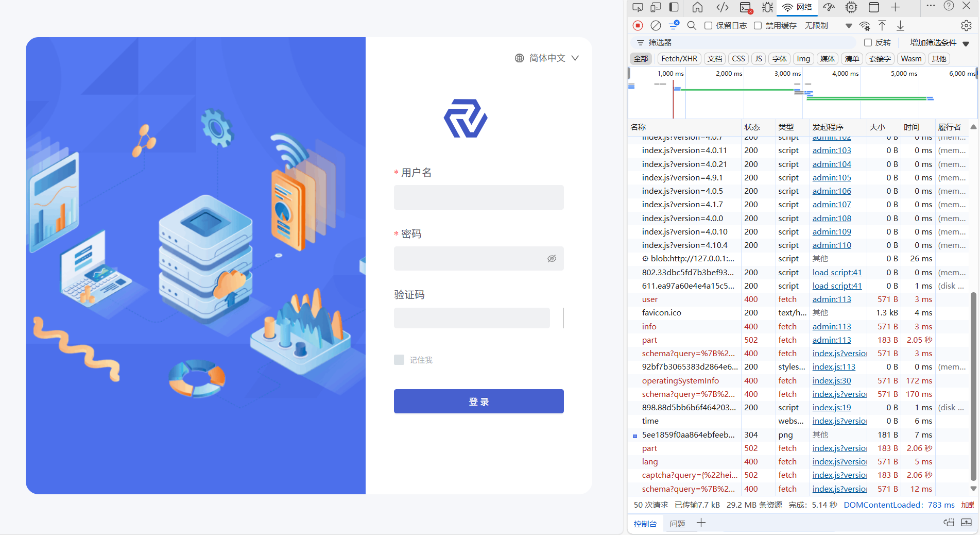Add more tools with plus icon
Viewport: 980px width, 535px height.
point(896,7)
